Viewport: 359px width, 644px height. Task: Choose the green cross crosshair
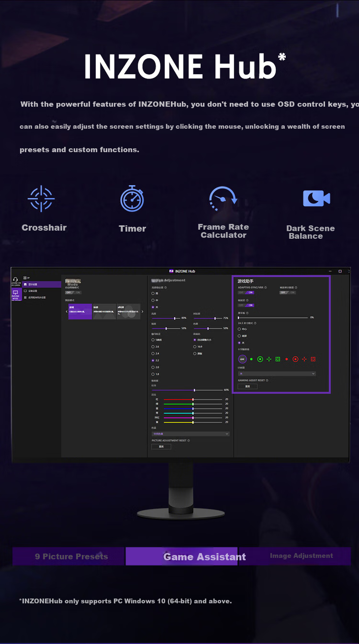[x=269, y=359]
